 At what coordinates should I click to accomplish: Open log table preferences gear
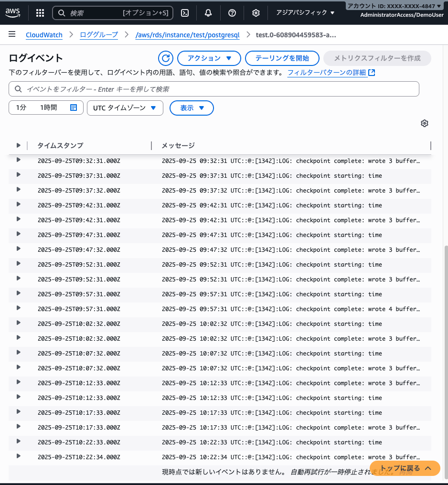click(x=425, y=123)
